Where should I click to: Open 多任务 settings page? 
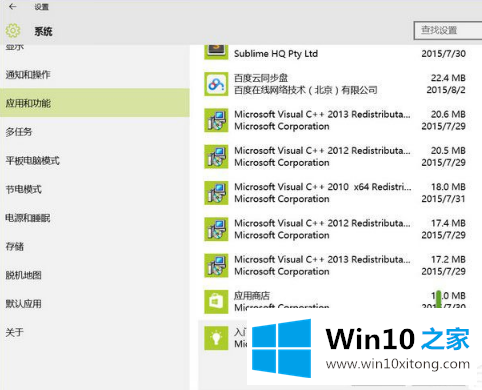click(x=19, y=132)
